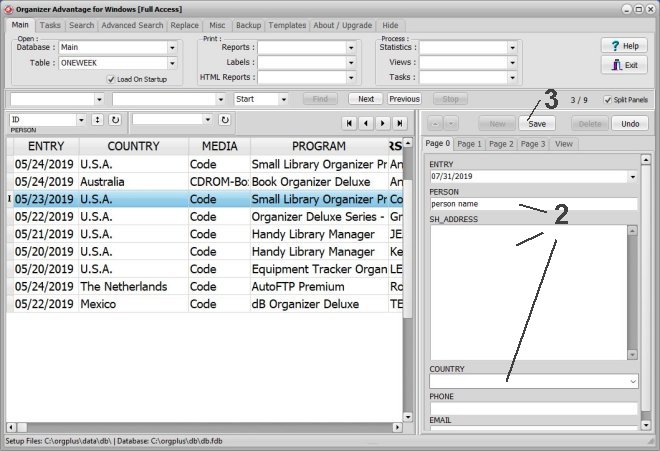Viewport: 660px width, 451px height.
Task: Click horizontal scrollbar of records table
Action: tap(205, 427)
